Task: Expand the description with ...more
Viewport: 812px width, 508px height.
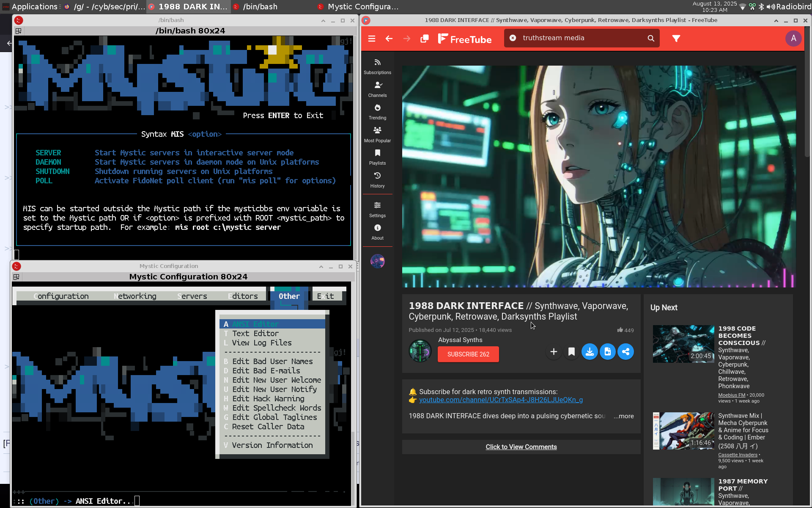Action: (623, 416)
